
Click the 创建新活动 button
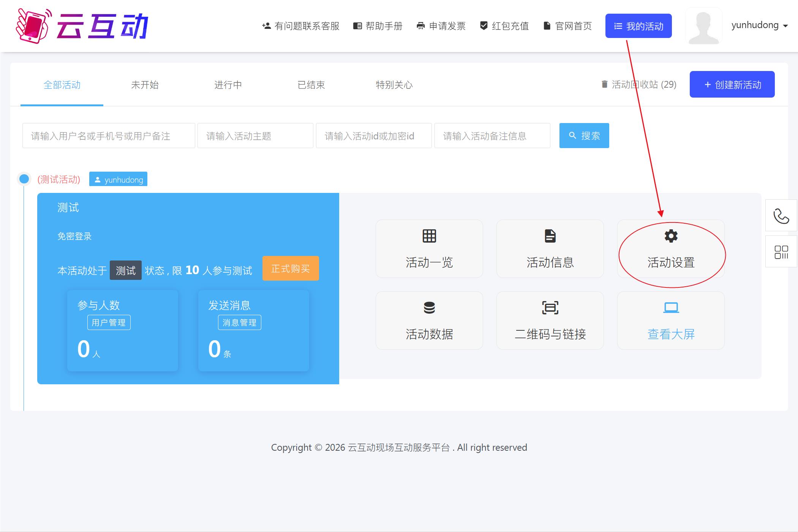coord(732,84)
